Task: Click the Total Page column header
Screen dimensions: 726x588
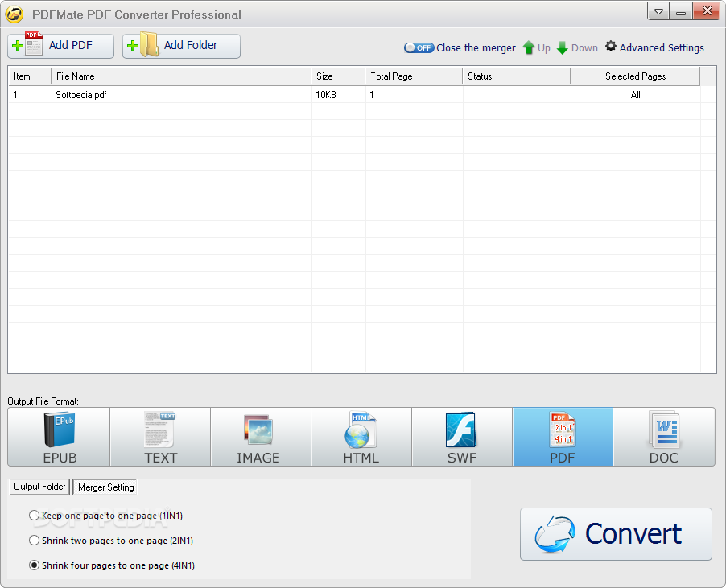Action: pos(414,76)
